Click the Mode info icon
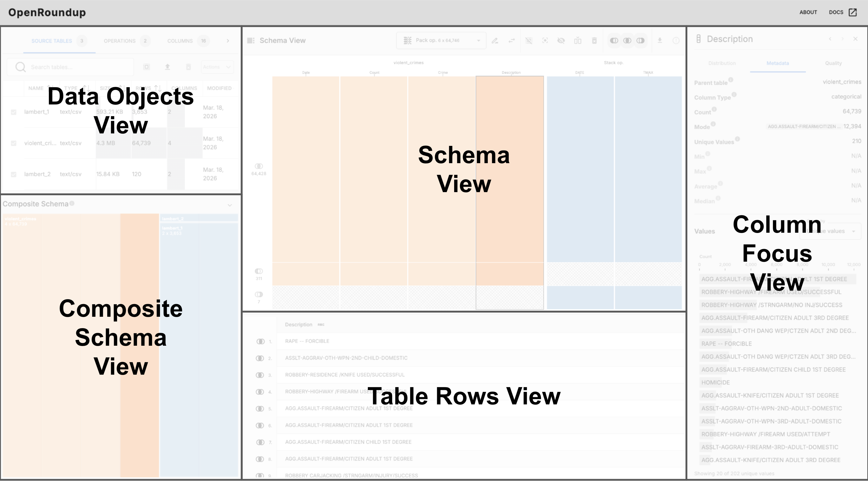Viewport: 868px width, 483px height. 713,124
